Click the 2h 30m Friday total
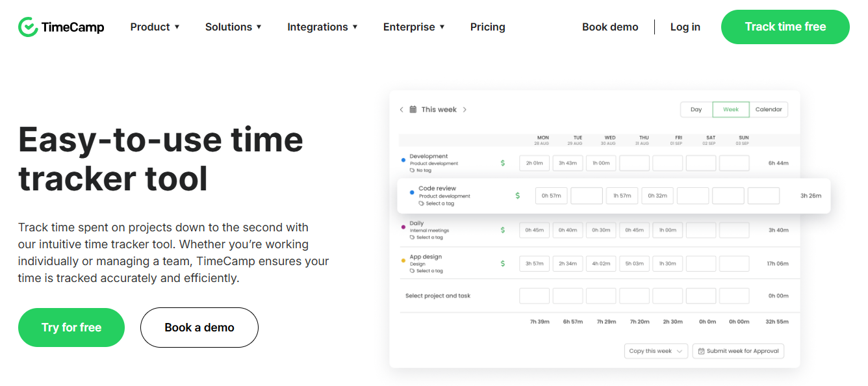 672,322
